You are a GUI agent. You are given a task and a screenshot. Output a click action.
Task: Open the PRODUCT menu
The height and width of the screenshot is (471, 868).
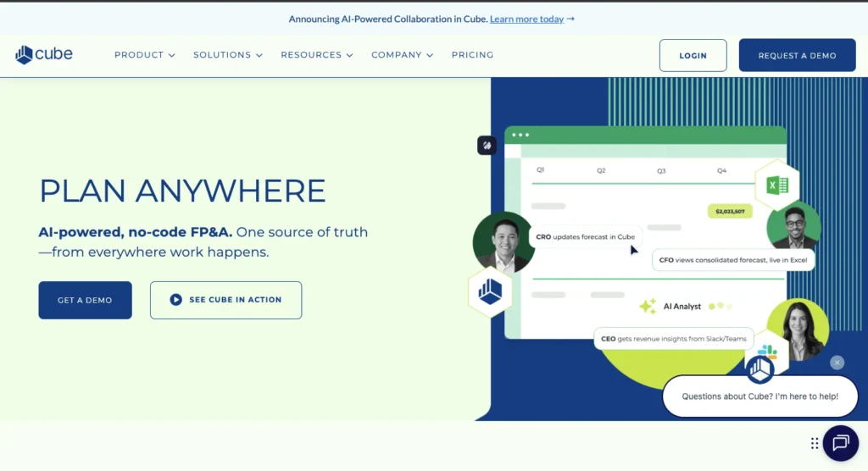click(x=144, y=55)
